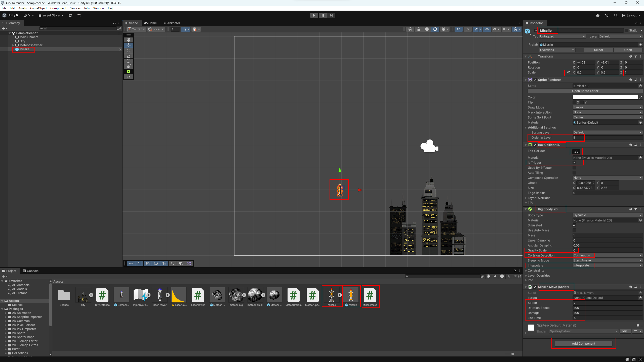This screenshot has height=362, width=644.
Task: Click the Add Component button
Action: tap(583, 343)
